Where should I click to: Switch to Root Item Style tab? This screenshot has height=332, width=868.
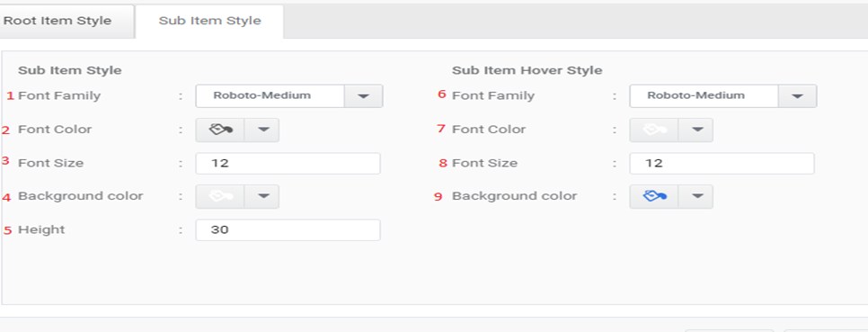[58, 21]
